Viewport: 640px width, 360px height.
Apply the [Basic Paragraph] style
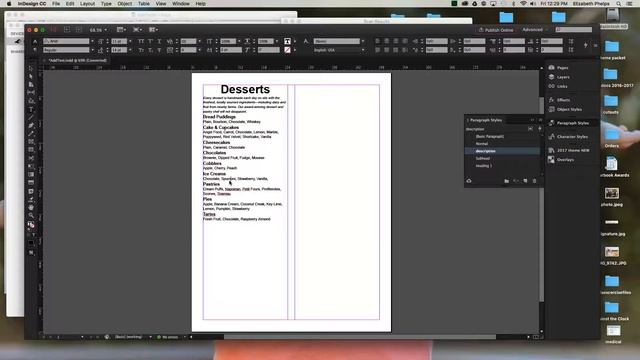click(502, 136)
